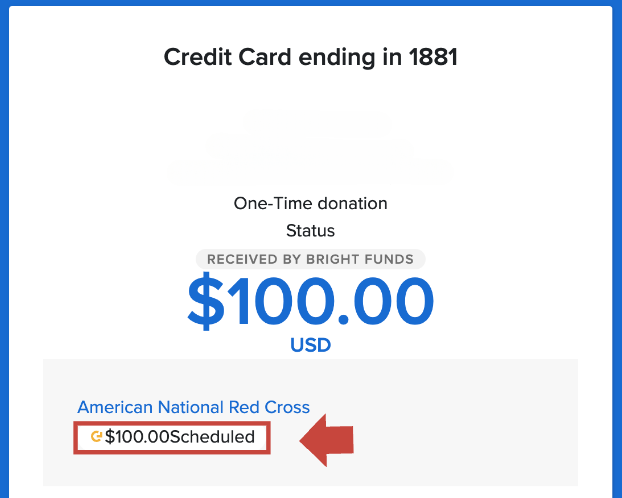Click the small $100.00 next to Scheduled
Image resolution: width=622 pixels, height=498 pixels.
coord(137,436)
